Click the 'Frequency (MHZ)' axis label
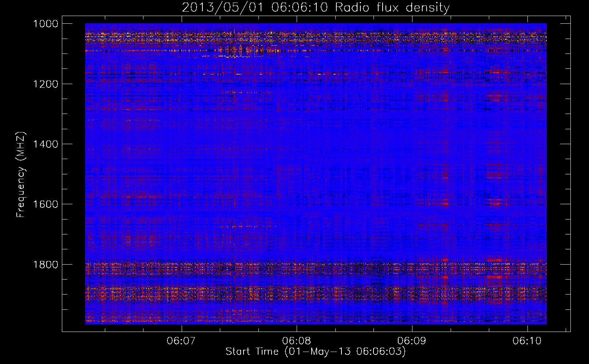 [x=21, y=175]
